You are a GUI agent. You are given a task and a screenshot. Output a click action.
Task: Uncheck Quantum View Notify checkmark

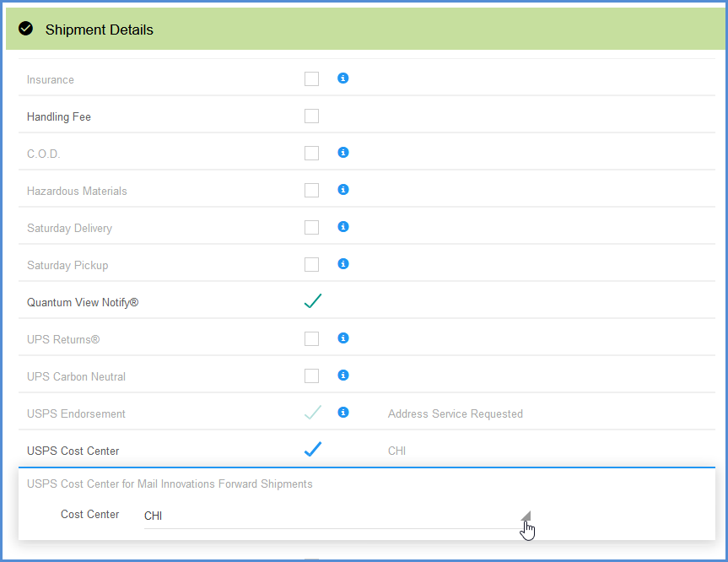(x=313, y=301)
